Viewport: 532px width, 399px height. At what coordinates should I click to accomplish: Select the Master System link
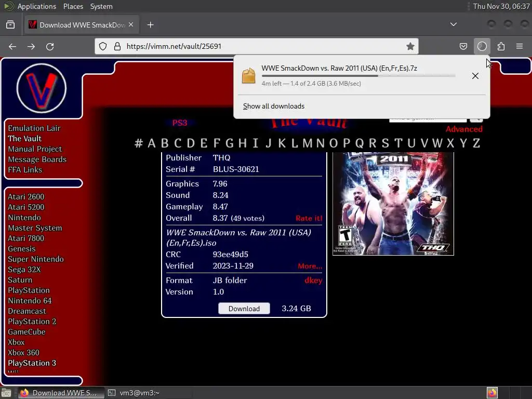pos(35,228)
